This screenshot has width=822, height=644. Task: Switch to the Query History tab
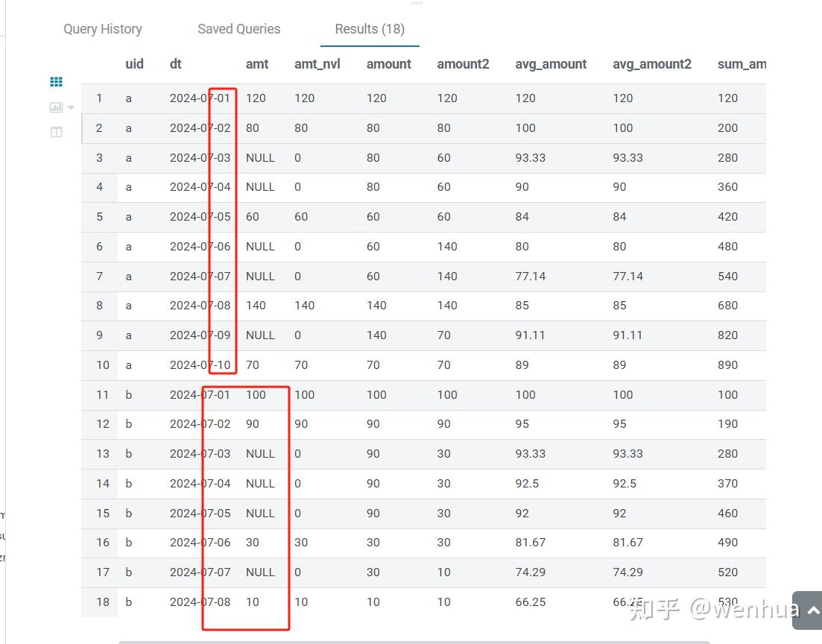[x=103, y=29]
